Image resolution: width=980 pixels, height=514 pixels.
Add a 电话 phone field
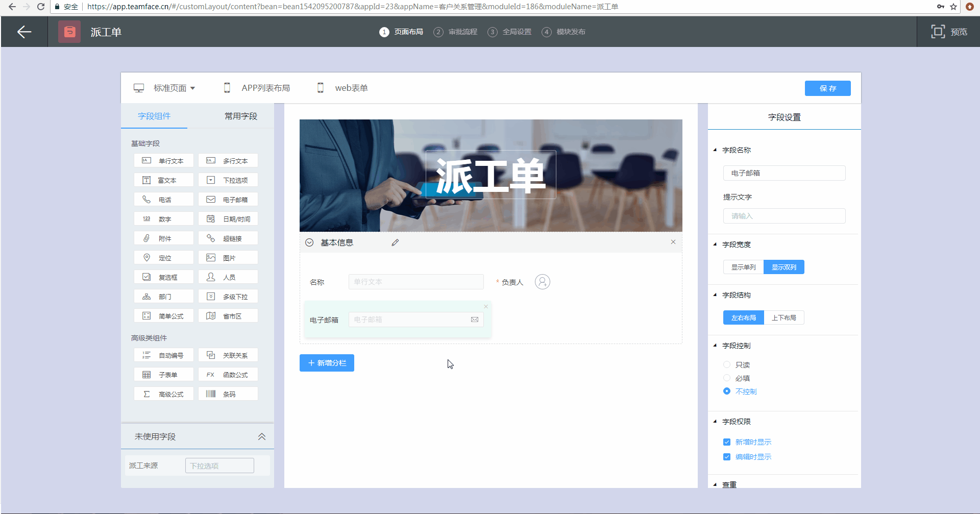(x=164, y=199)
